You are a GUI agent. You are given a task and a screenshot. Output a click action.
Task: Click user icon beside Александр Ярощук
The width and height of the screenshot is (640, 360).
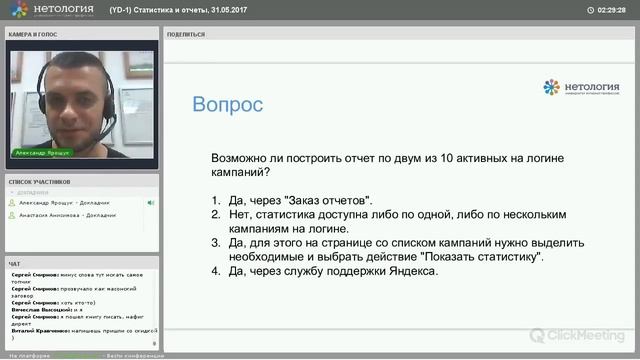pyautogui.click(x=12, y=203)
